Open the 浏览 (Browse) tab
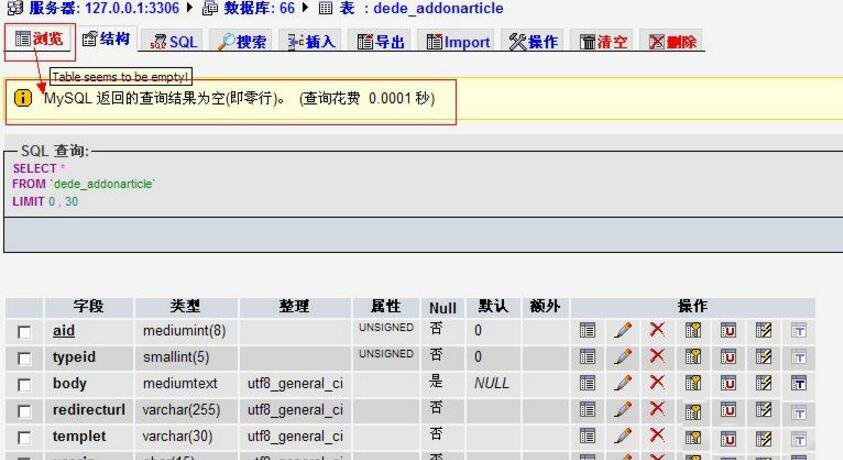 pos(39,39)
